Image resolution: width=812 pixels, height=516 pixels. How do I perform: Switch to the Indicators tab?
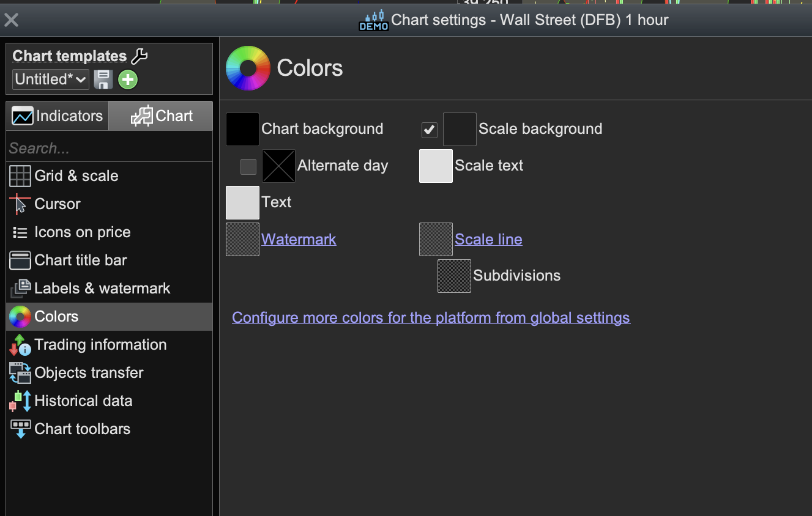point(58,116)
